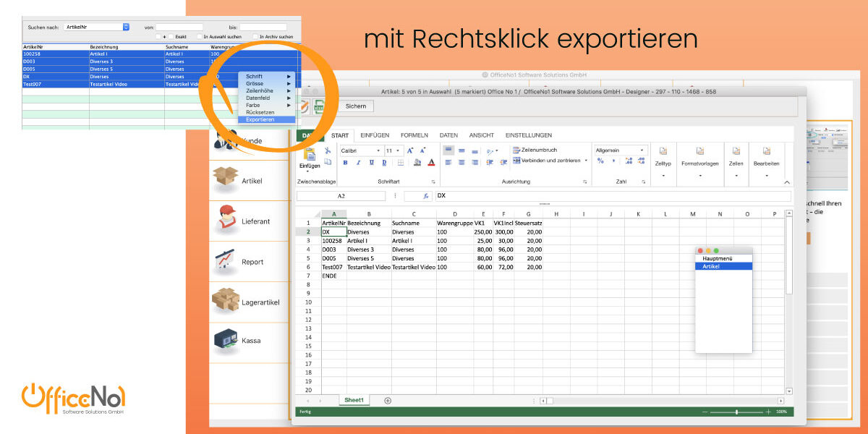The width and height of the screenshot is (868, 434).
Task: Align cell text right
Action: (475, 163)
